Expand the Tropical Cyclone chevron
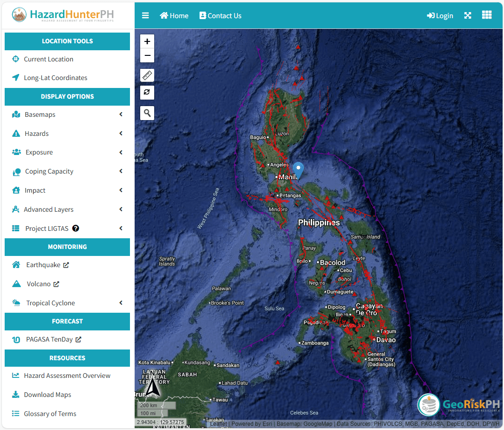Viewport: 504px width, 430px height. click(x=121, y=302)
